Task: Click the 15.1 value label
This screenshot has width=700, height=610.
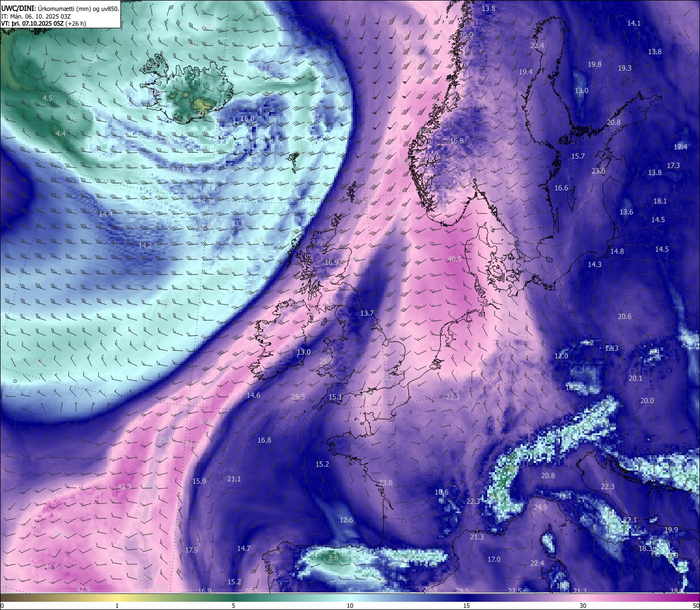Action: pos(335,397)
